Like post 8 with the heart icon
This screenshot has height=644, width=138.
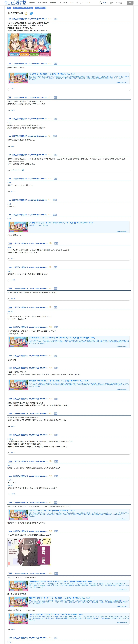tap(49, 200)
